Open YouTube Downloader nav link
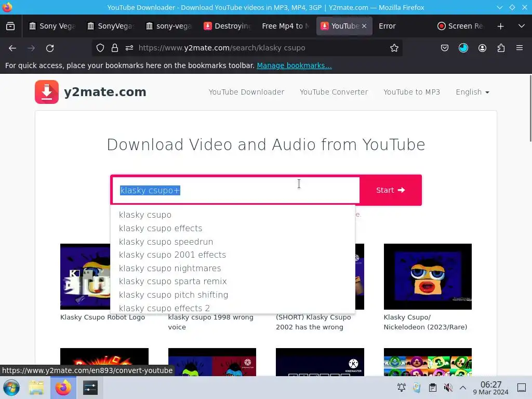 tap(246, 92)
